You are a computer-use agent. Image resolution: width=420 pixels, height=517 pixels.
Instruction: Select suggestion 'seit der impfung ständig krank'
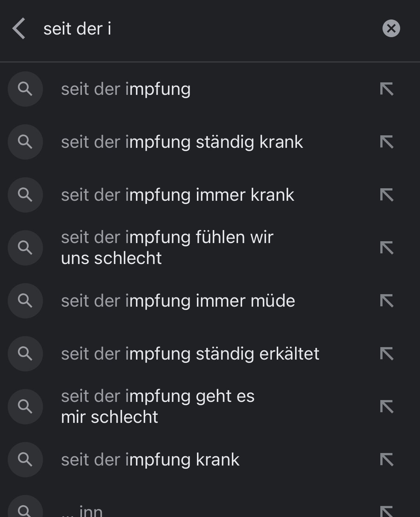click(x=182, y=142)
